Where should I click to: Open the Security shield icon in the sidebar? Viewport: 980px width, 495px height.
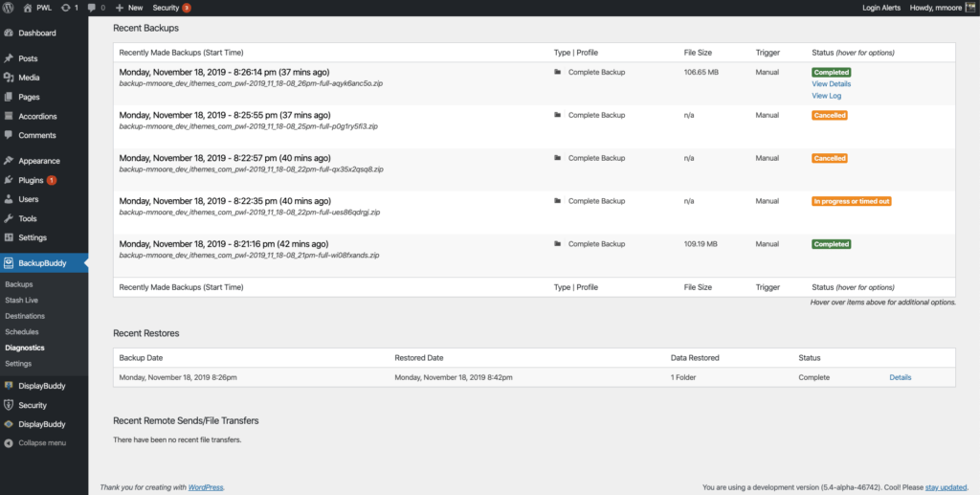point(9,405)
